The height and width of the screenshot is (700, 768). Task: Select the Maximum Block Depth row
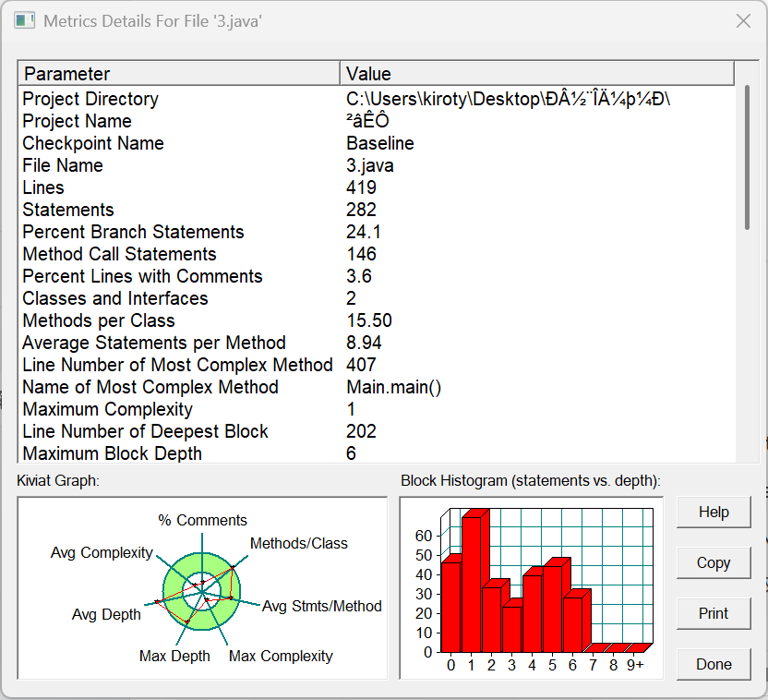377,453
